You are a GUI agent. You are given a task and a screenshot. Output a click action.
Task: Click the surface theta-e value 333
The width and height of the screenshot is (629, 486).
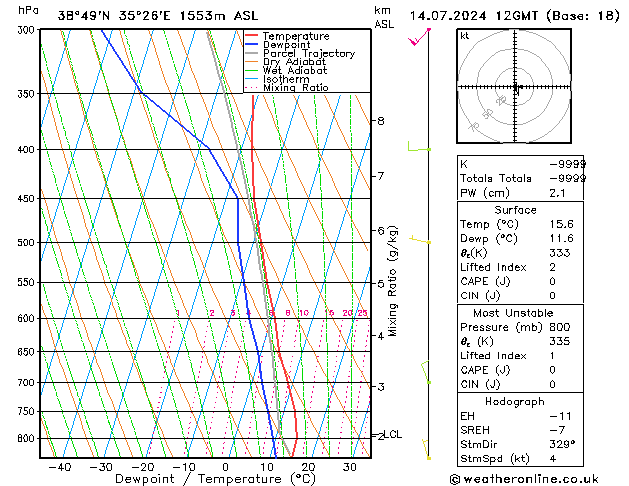560,253
